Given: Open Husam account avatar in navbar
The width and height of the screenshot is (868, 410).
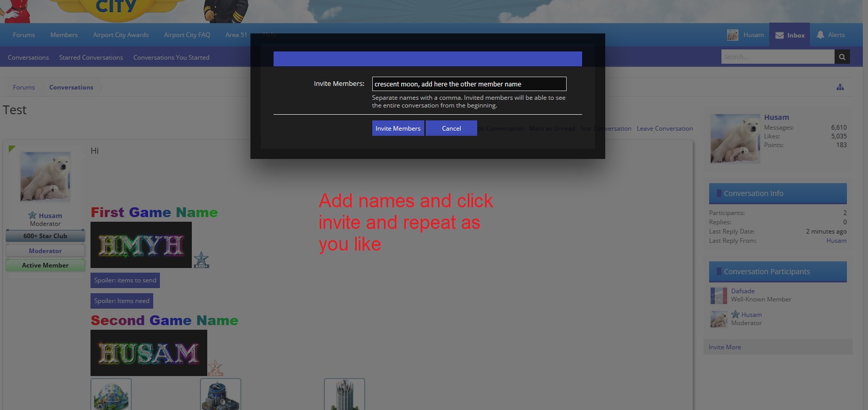Looking at the screenshot, I should pyautogui.click(x=733, y=35).
